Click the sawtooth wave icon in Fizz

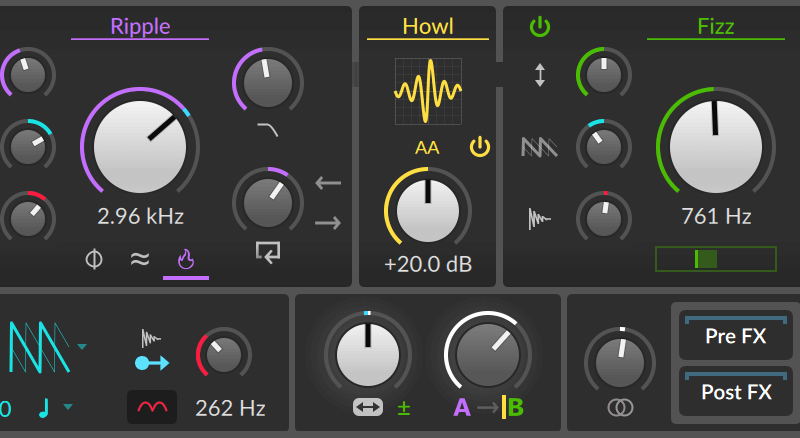point(540,147)
